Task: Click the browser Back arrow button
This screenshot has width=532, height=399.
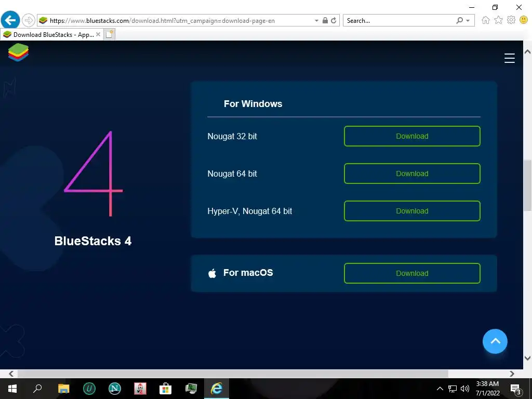Action: click(x=10, y=20)
